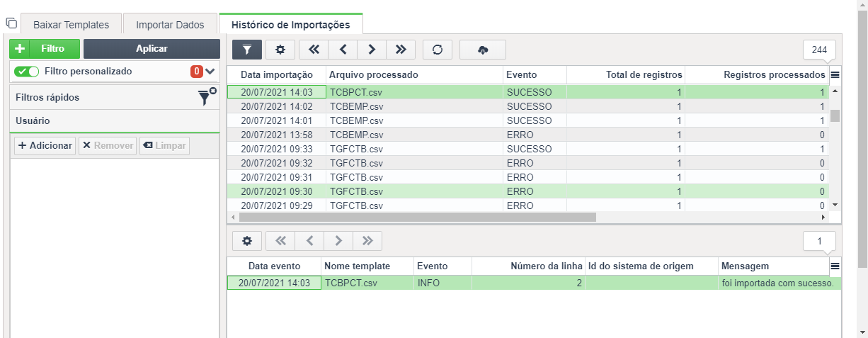
Task: Select the 20/07/2021 13:58 ERRO row
Action: coord(527,135)
